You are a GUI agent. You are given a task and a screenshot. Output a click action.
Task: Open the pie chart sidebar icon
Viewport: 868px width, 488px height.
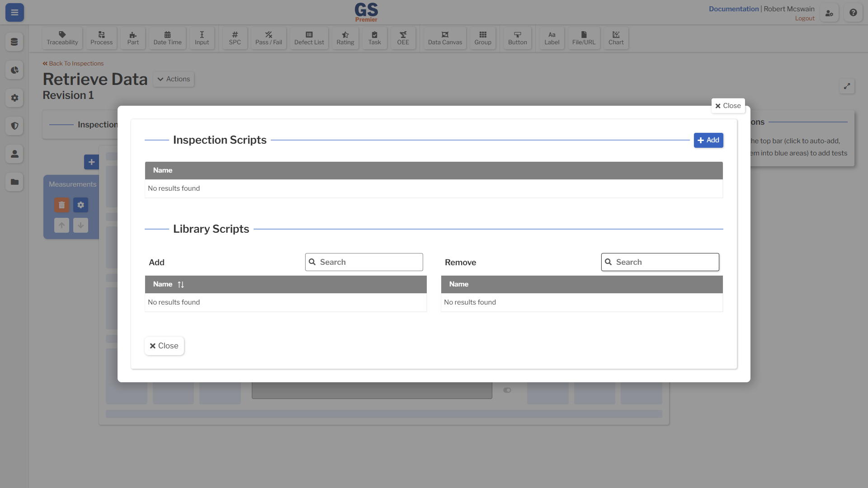point(14,70)
